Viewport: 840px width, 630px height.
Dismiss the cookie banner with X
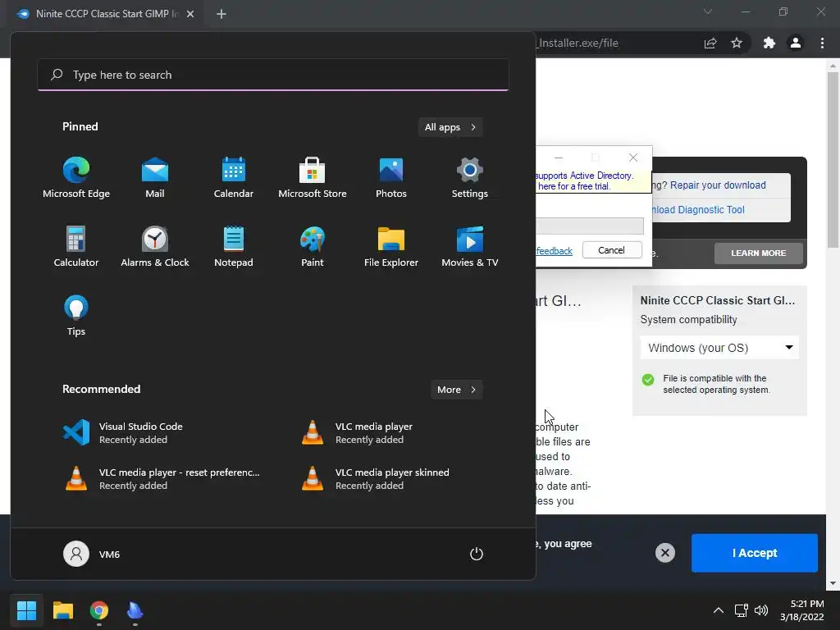click(x=664, y=553)
